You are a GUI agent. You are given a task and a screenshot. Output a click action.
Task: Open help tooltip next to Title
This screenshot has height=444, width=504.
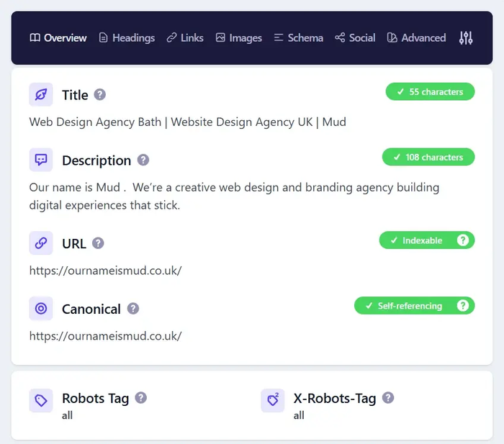coord(100,95)
